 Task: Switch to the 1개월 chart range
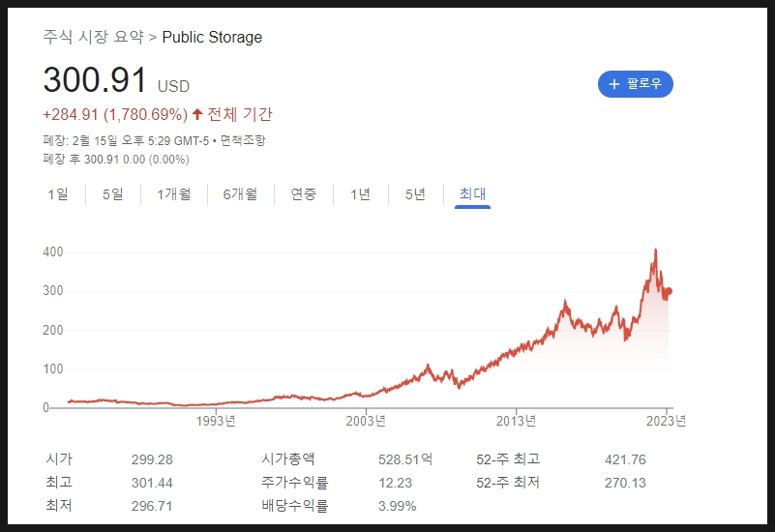pyautogui.click(x=174, y=194)
